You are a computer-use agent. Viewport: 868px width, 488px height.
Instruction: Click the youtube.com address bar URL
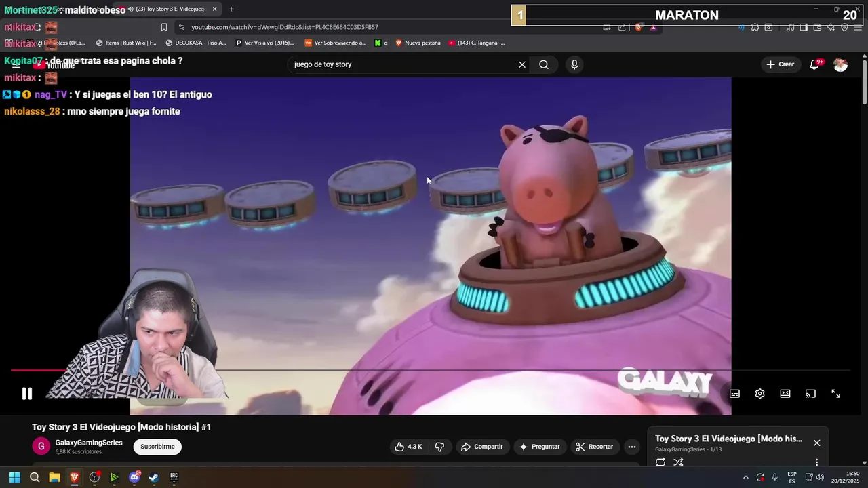coord(285,27)
